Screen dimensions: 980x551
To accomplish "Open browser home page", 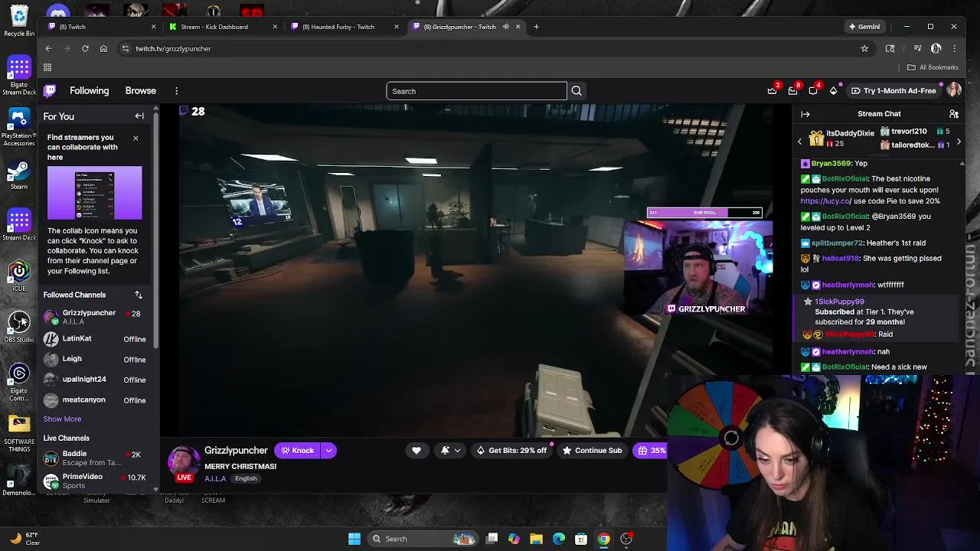I will [x=103, y=48].
